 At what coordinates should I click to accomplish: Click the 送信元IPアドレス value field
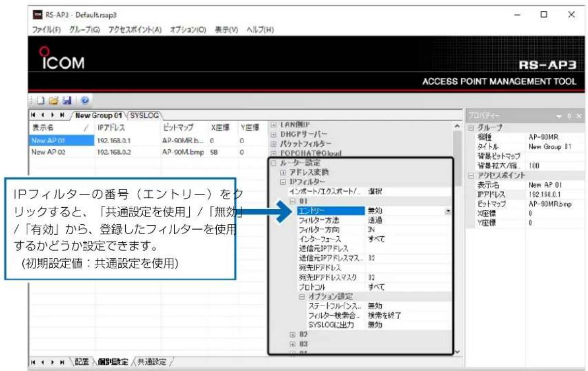tap(409, 249)
